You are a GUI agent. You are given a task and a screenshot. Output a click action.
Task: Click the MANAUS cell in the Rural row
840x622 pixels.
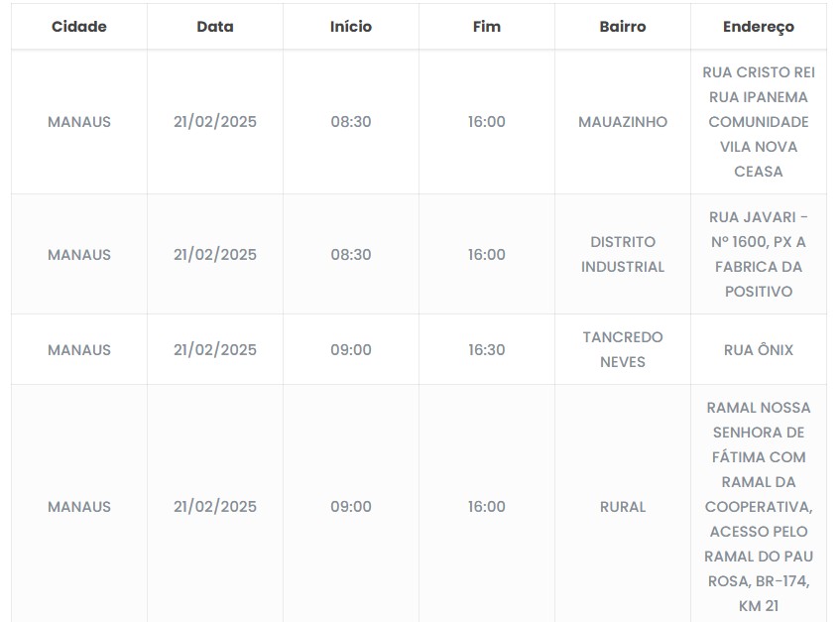[79, 507]
